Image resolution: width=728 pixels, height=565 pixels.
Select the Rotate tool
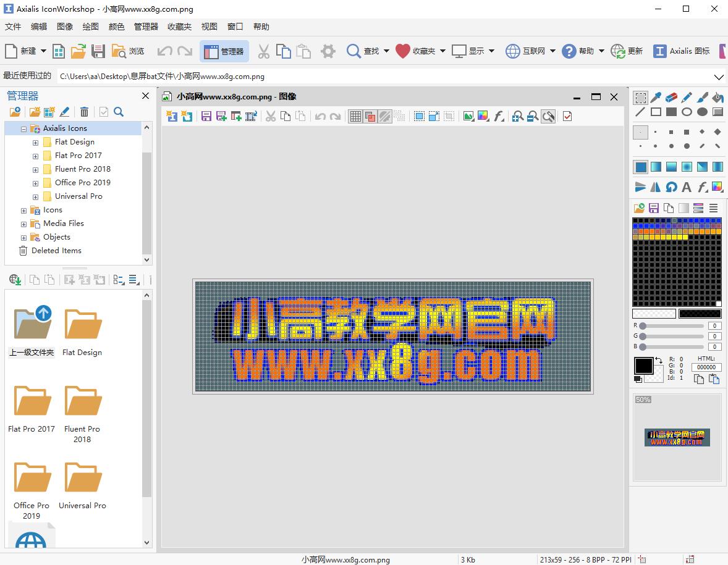coord(671,186)
